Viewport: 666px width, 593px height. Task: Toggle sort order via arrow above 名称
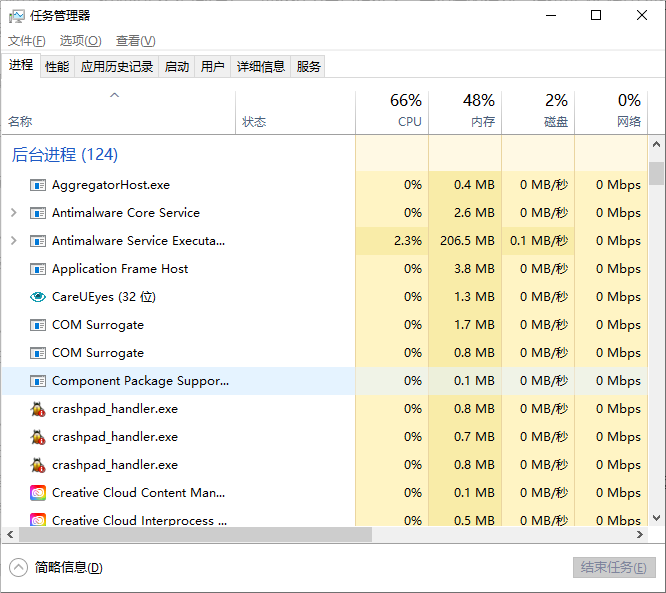tap(115, 95)
